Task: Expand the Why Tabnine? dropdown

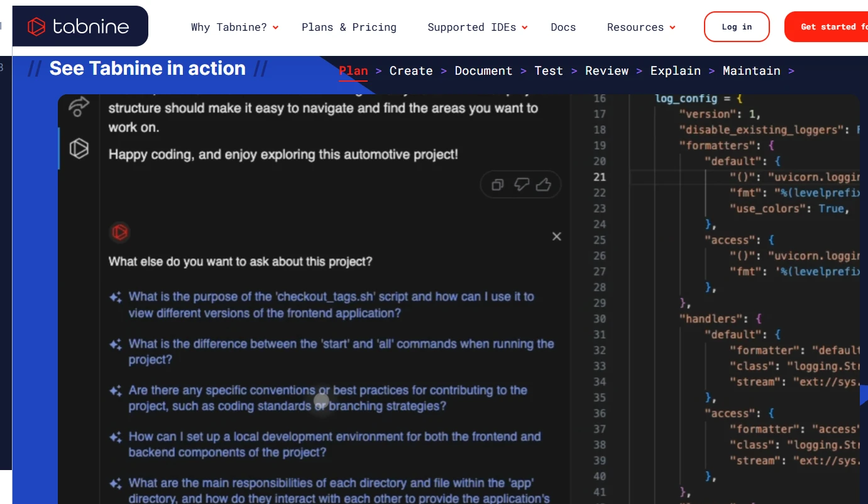Action: (234, 27)
